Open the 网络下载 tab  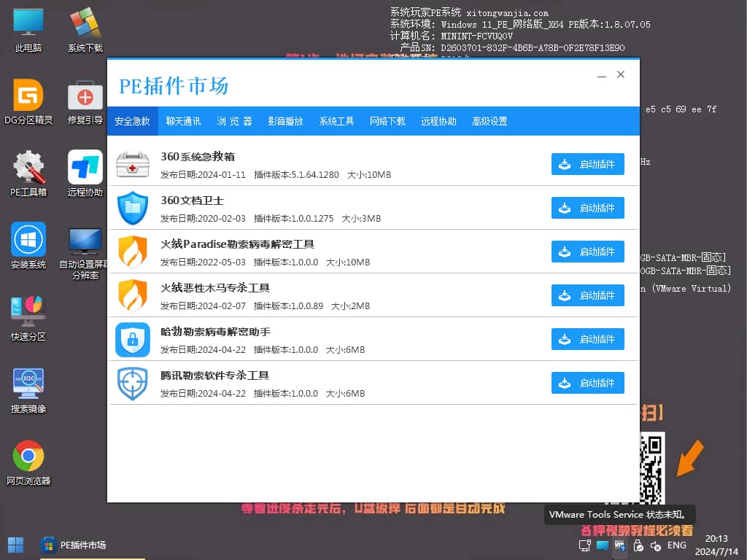click(x=387, y=121)
